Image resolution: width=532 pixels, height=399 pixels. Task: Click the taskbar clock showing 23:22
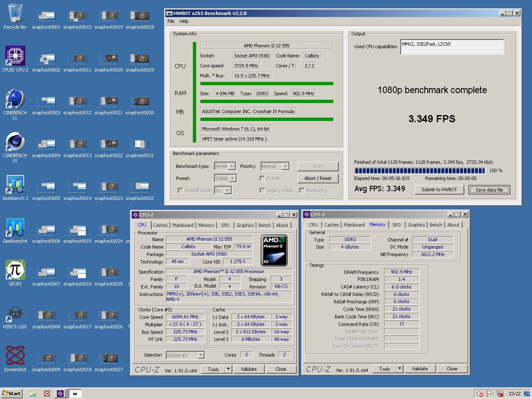coord(515,394)
